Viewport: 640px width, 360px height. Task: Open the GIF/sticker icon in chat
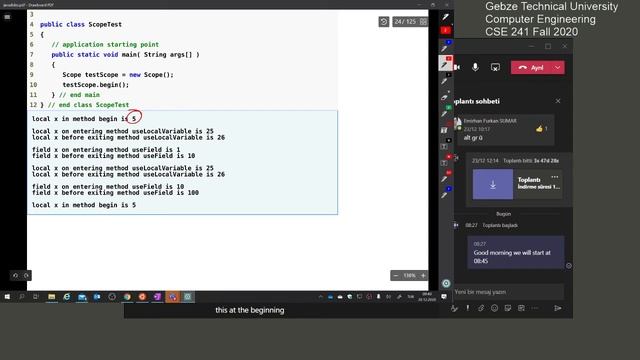(x=508, y=308)
